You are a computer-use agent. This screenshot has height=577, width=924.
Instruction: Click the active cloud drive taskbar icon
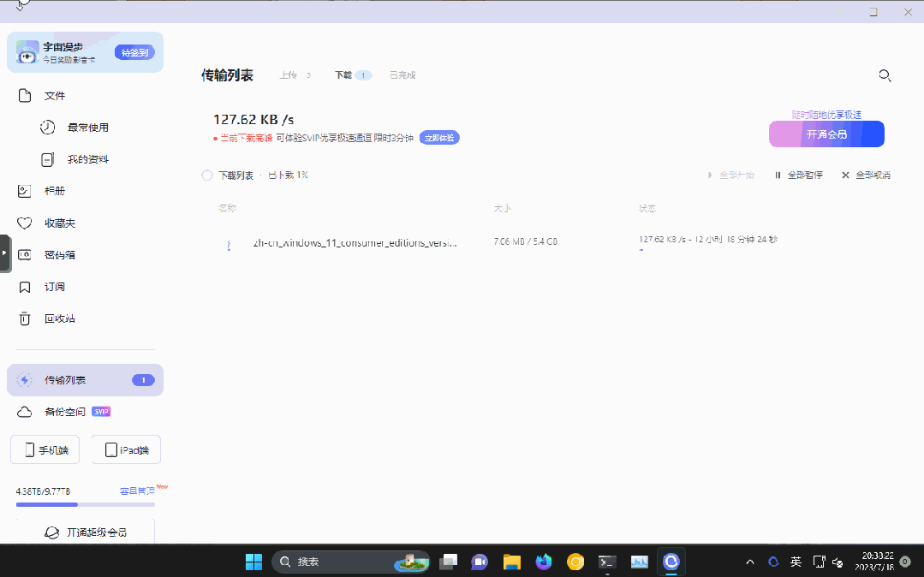click(671, 562)
